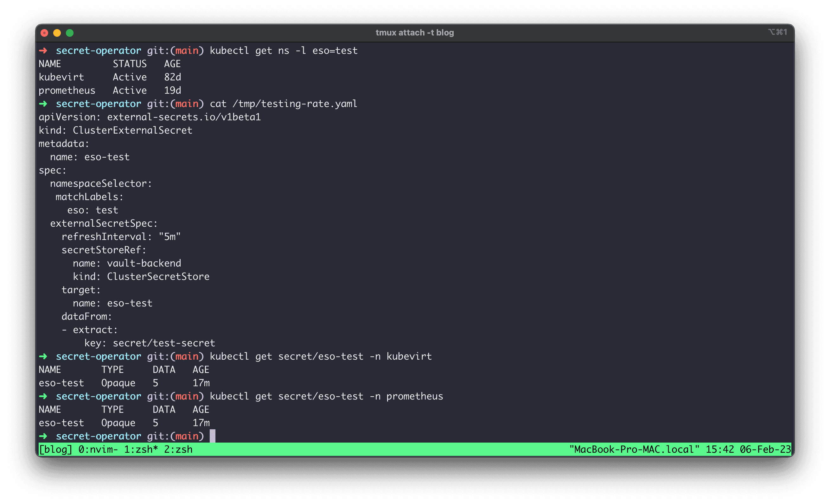
Task: Click the [blog] session name in status bar
Action: pos(55,450)
